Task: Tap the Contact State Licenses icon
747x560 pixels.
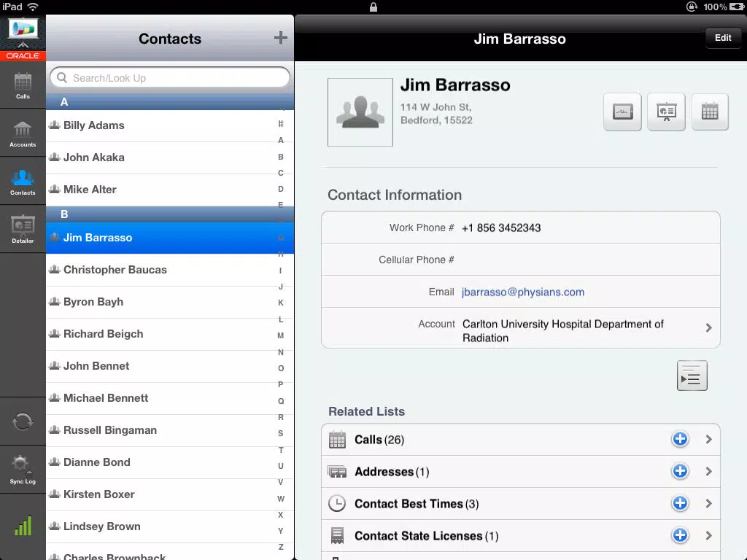Action: pyautogui.click(x=337, y=536)
